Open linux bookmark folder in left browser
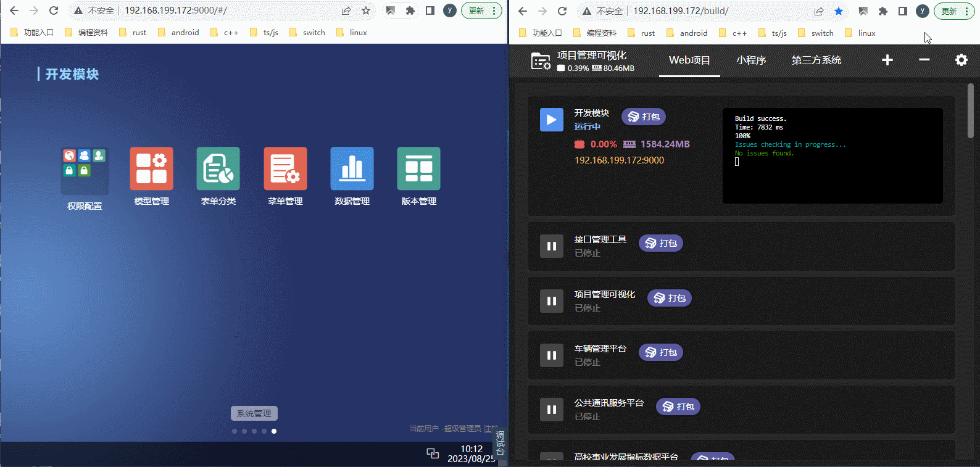Screen dimensions: 980x467 point(352,33)
